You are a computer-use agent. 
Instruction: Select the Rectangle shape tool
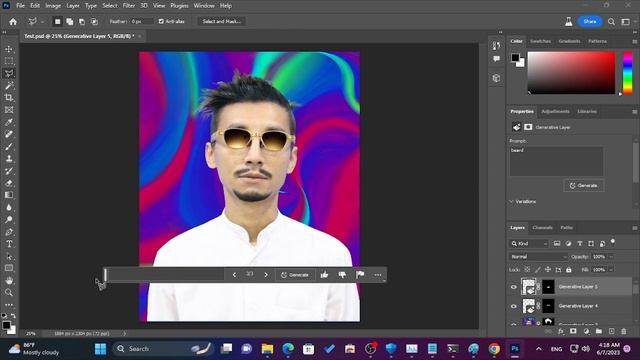(x=9, y=268)
